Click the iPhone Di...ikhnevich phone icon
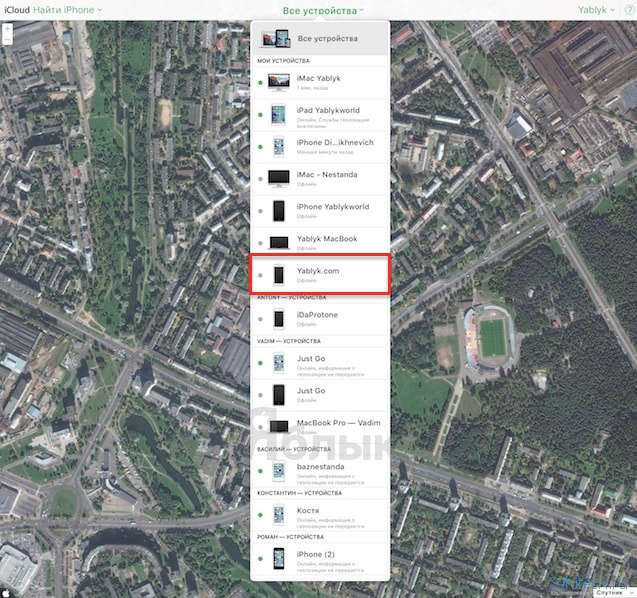637x598 pixels. click(279, 147)
